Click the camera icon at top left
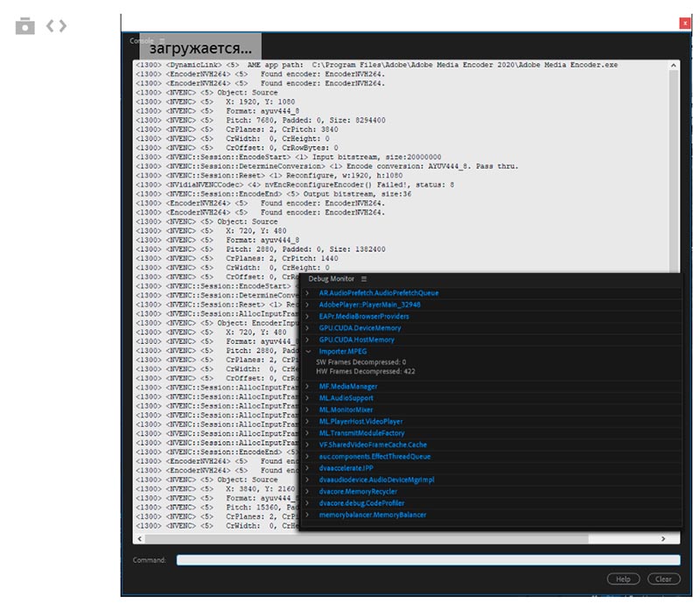 tap(25, 26)
